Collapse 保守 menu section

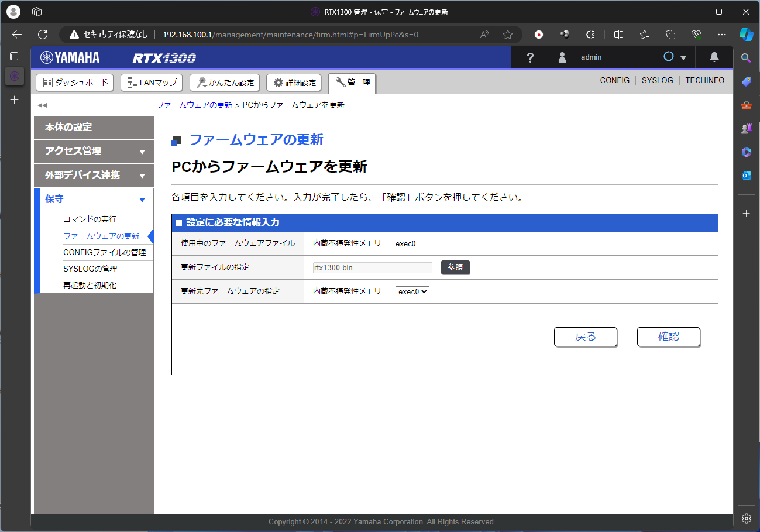point(94,199)
